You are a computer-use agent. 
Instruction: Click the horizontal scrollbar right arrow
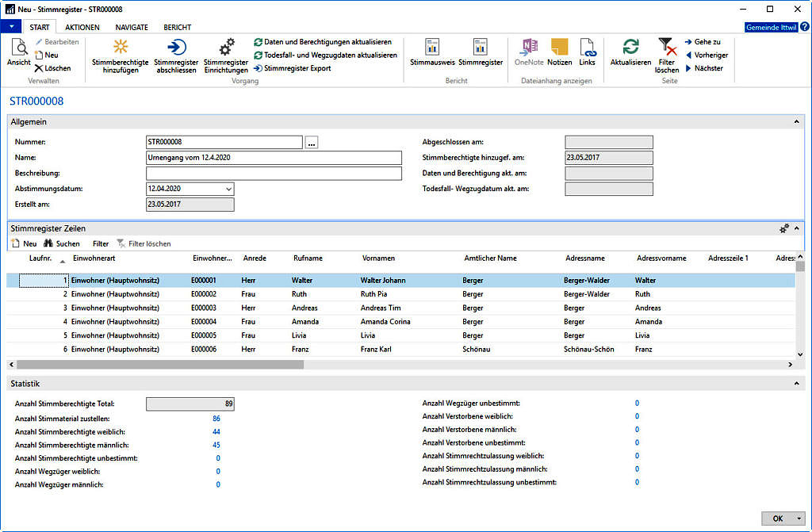coord(791,365)
